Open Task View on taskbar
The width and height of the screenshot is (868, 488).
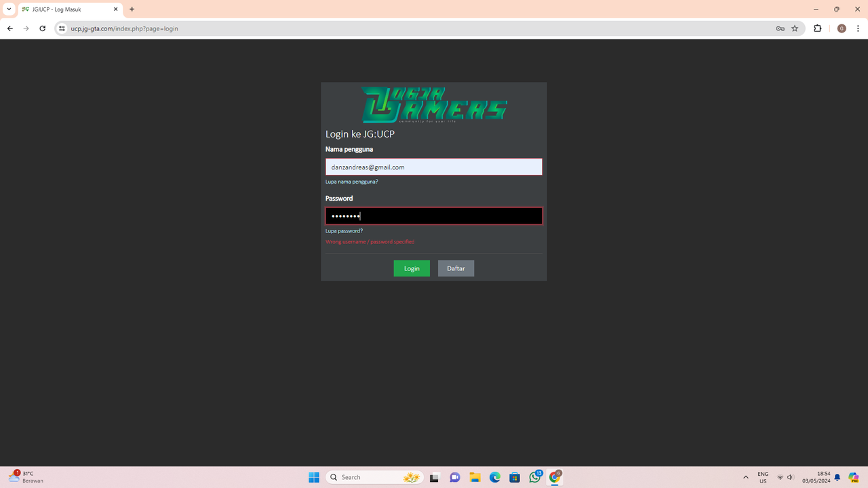(x=434, y=477)
